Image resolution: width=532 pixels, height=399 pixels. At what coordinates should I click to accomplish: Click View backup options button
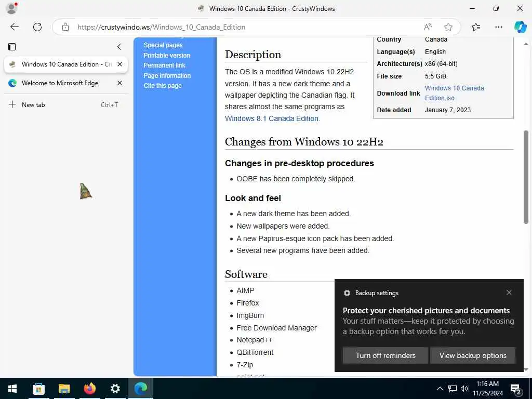pos(473,355)
